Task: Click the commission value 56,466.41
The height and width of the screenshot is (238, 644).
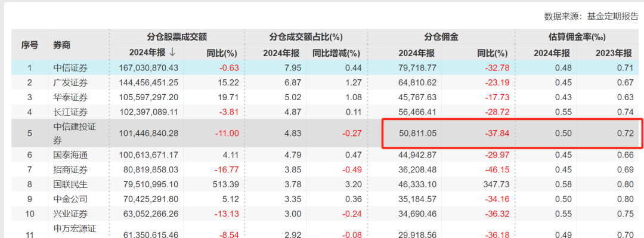Action: coord(417,112)
